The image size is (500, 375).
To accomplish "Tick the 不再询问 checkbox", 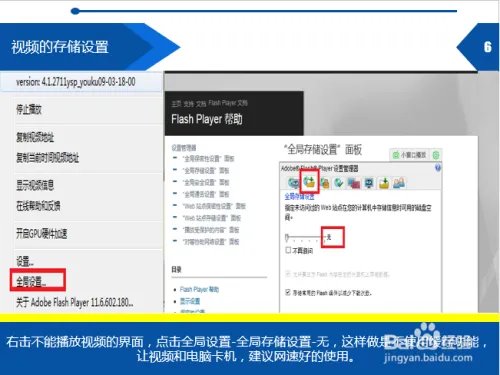I will (x=288, y=250).
